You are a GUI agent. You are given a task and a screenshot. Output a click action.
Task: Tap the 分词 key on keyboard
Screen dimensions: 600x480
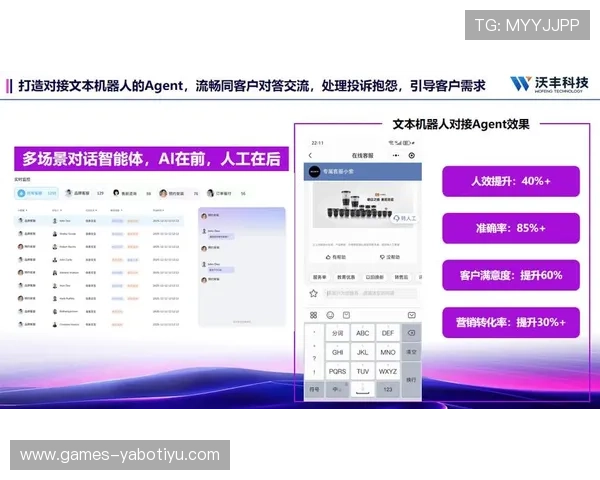tap(338, 333)
